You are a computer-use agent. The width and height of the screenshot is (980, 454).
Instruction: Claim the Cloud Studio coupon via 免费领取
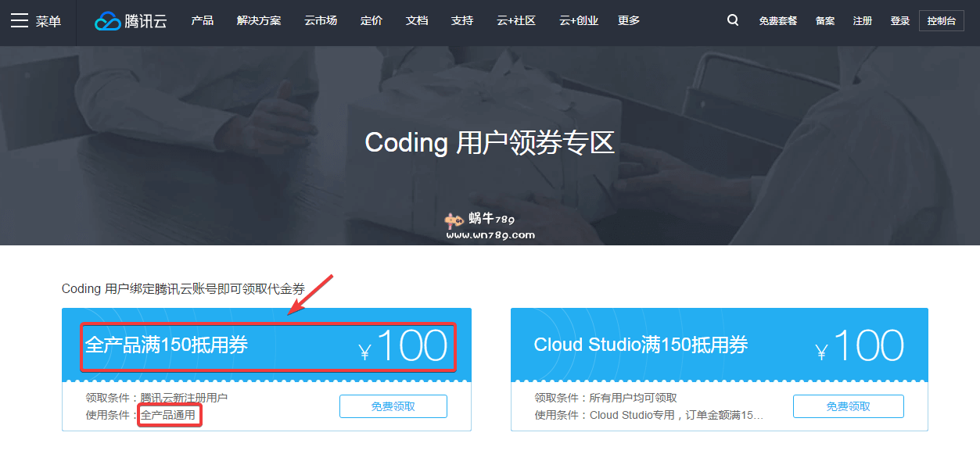(x=848, y=406)
